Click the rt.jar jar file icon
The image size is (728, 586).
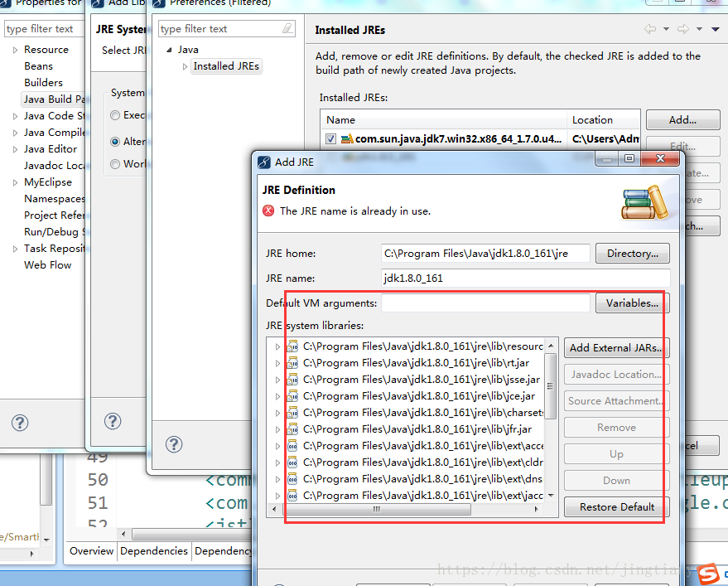pyautogui.click(x=292, y=363)
